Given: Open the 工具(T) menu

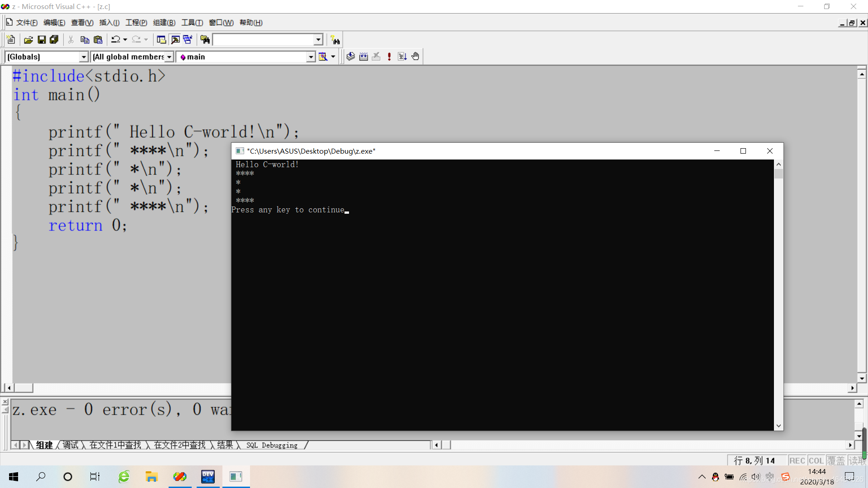Looking at the screenshot, I should tap(192, 23).
